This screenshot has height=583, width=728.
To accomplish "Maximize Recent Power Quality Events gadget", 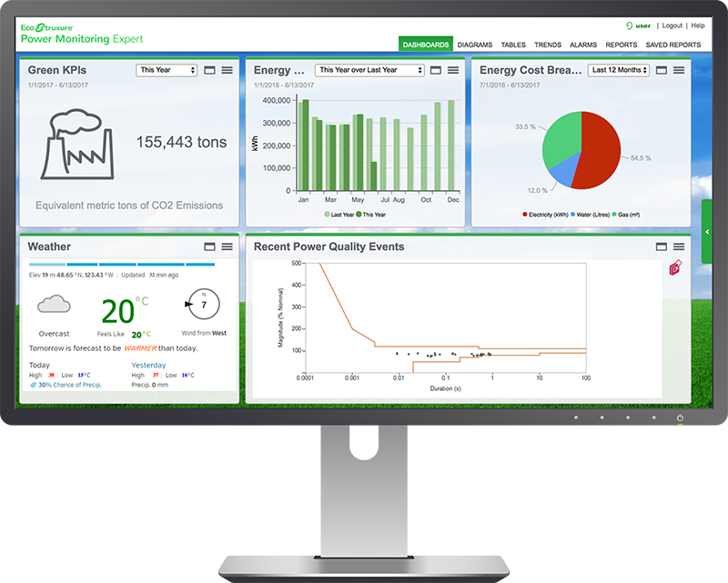I will (662, 247).
